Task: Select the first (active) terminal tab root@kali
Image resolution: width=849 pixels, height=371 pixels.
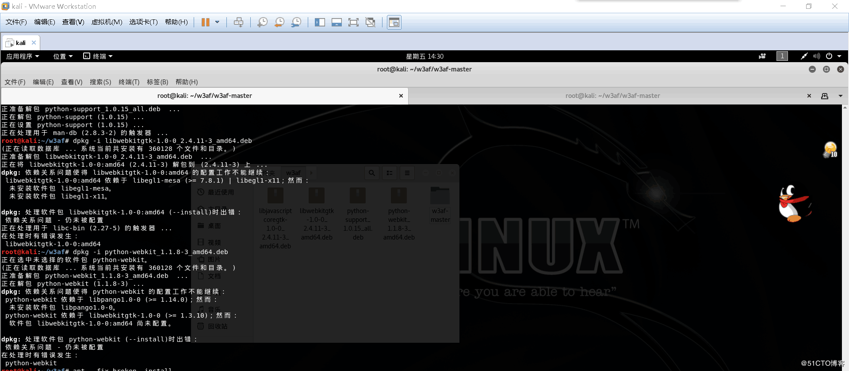Action: [204, 95]
